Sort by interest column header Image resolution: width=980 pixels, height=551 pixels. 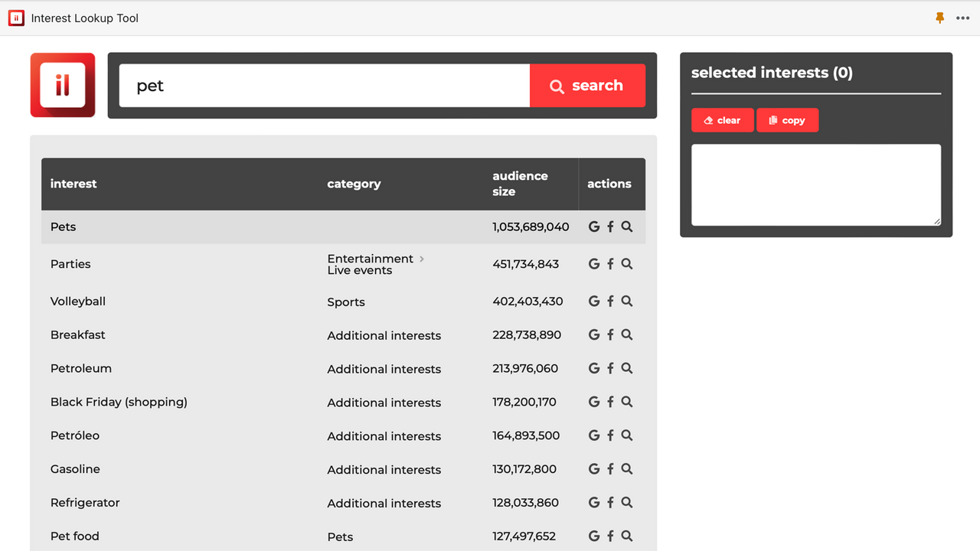73,184
